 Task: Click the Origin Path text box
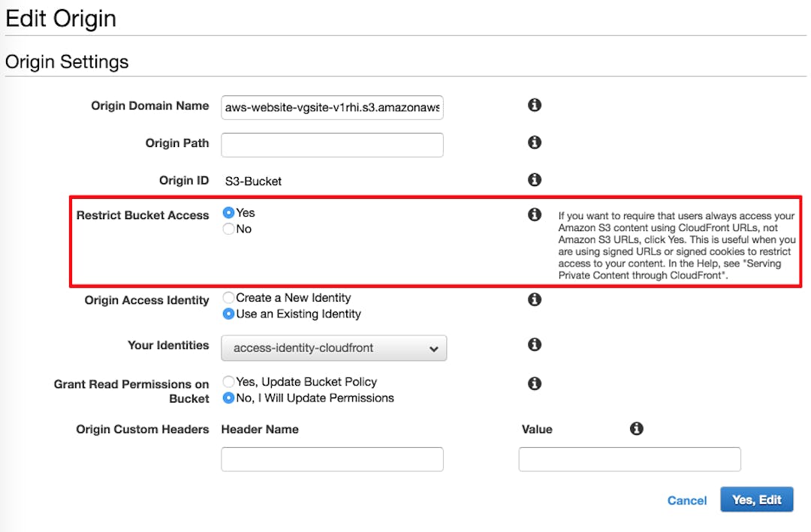tap(331, 144)
